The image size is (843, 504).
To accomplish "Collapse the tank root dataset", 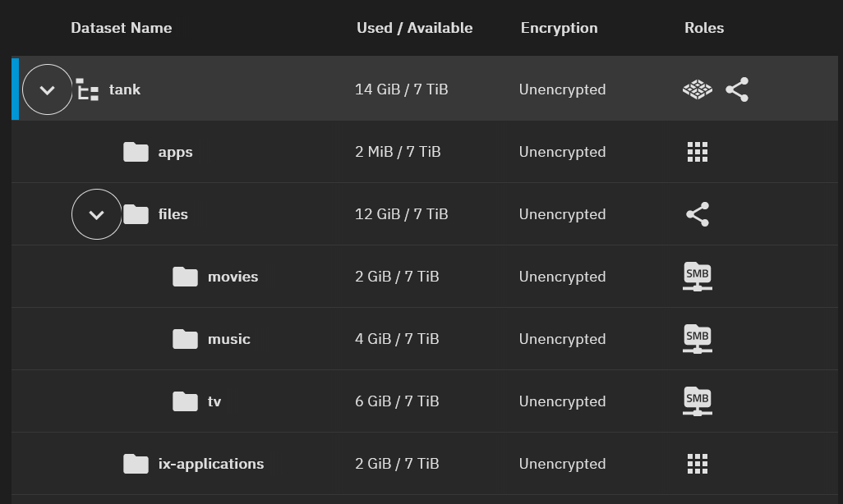I will tap(48, 89).
